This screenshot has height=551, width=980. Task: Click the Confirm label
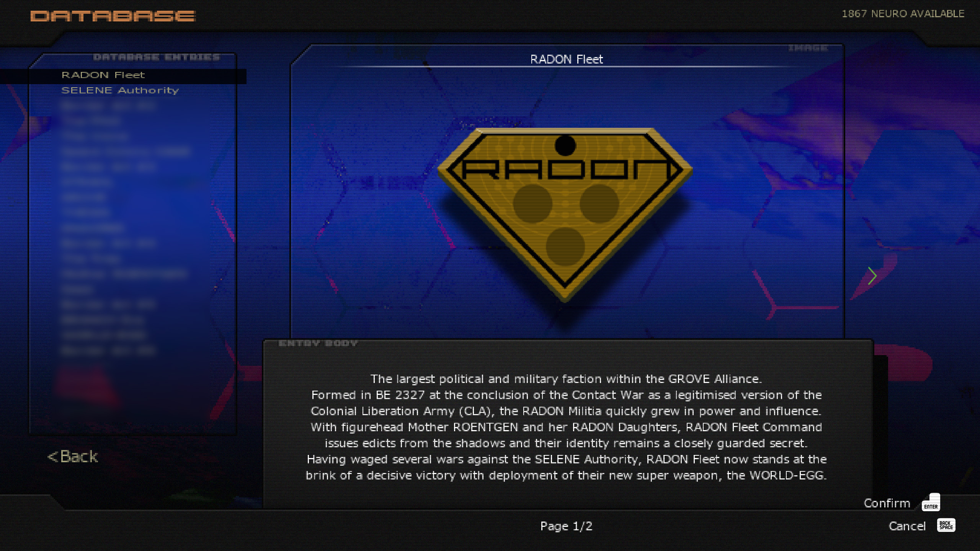click(887, 503)
